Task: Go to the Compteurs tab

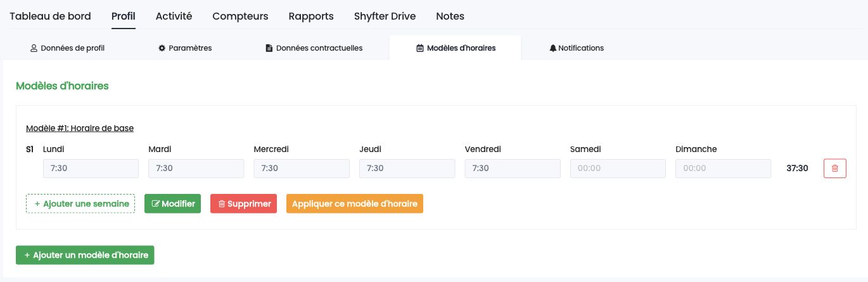Action: (240, 16)
